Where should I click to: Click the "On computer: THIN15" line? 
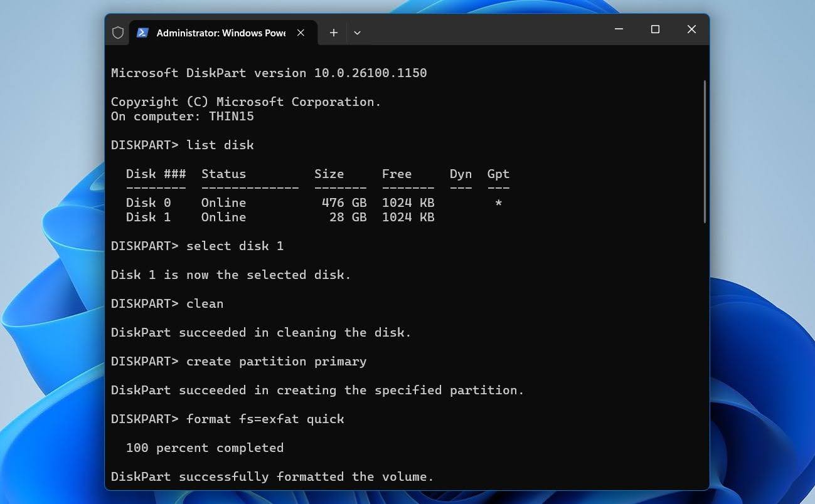pyautogui.click(x=183, y=116)
